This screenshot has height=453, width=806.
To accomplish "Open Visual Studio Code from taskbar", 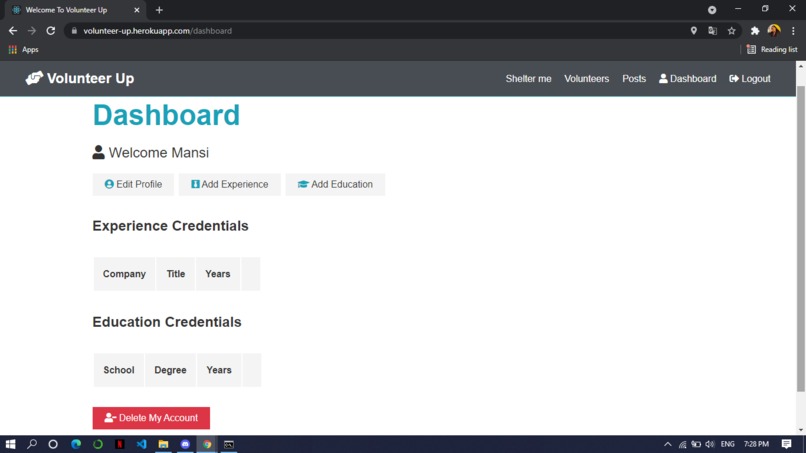I will pos(141,444).
